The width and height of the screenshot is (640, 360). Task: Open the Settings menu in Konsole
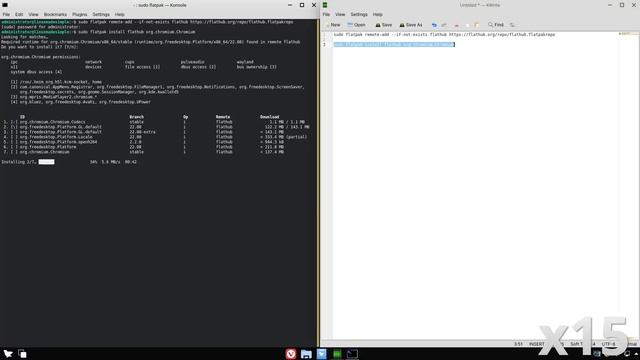click(x=101, y=14)
